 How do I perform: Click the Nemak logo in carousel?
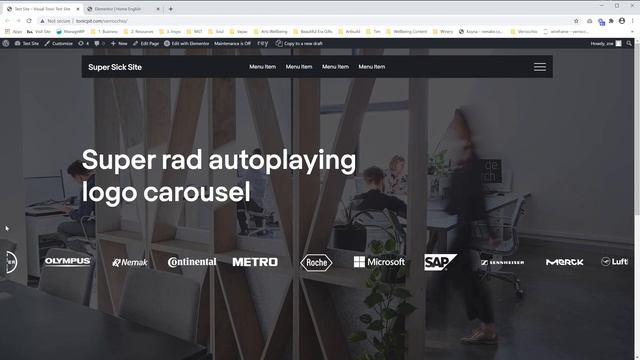[x=130, y=262]
